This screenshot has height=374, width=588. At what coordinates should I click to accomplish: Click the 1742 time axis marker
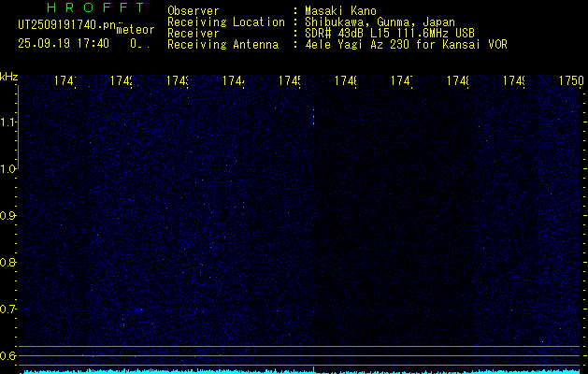pos(122,80)
